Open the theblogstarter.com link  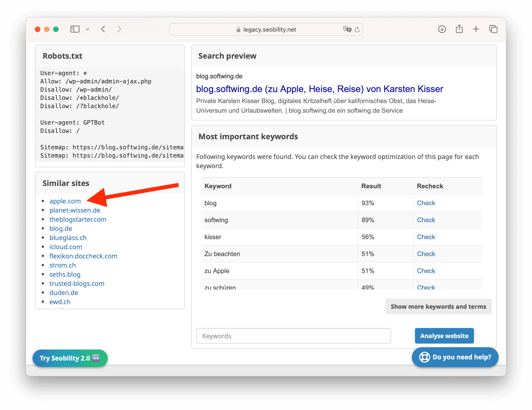pyautogui.click(x=78, y=219)
